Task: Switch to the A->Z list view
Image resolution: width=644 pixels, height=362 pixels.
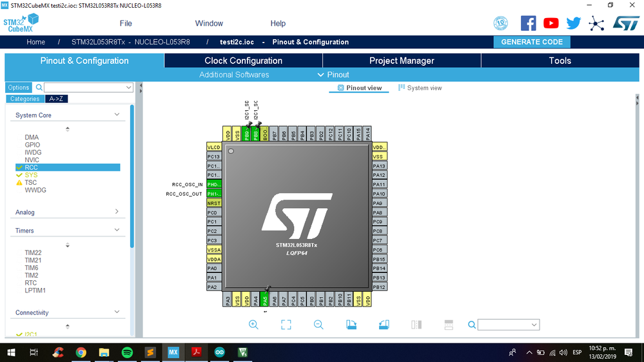Action: (56, 99)
